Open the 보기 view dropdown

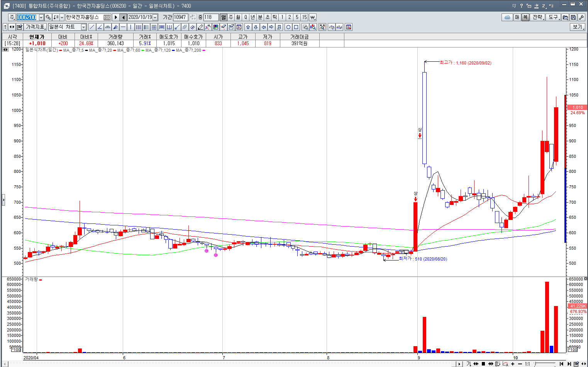(578, 27)
